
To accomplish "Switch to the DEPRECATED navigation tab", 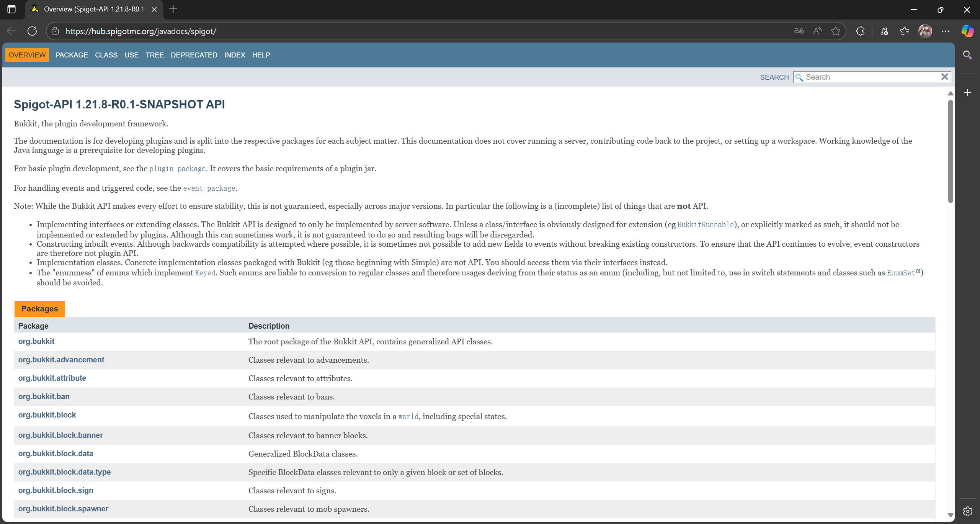I will (x=194, y=55).
